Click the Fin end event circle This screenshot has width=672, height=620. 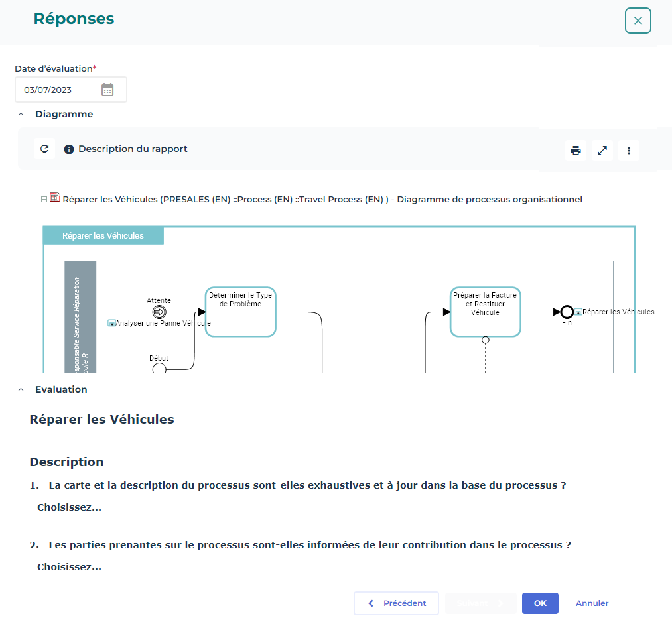click(x=567, y=312)
